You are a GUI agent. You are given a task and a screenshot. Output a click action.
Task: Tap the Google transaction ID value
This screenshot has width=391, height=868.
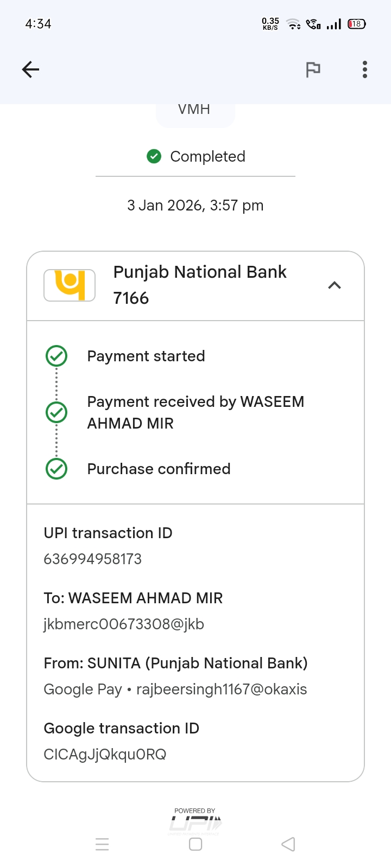click(x=105, y=755)
